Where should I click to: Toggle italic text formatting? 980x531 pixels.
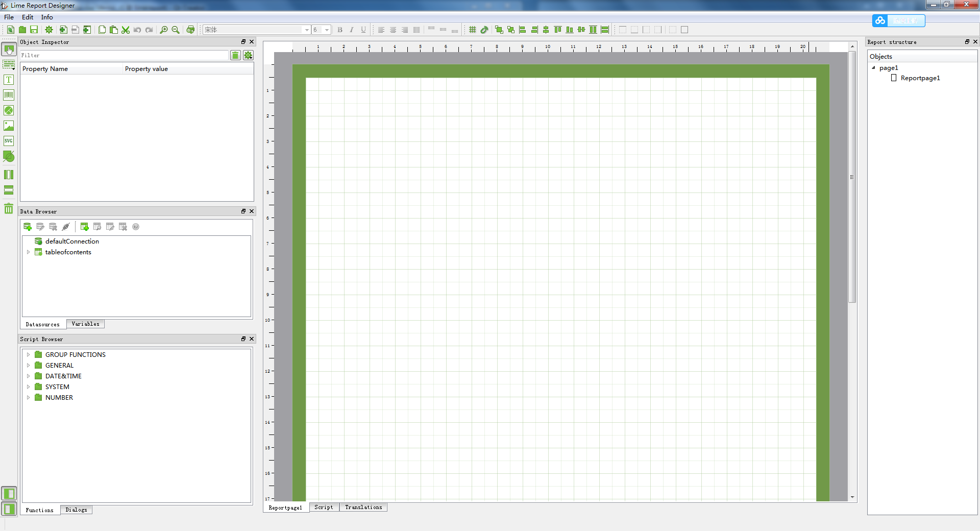pos(352,30)
